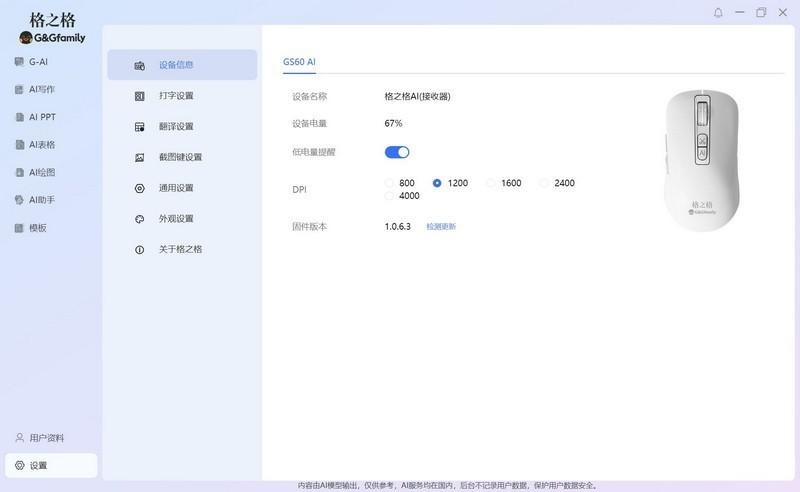Click the firmware version 1.0.6.3

tap(397, 226)
